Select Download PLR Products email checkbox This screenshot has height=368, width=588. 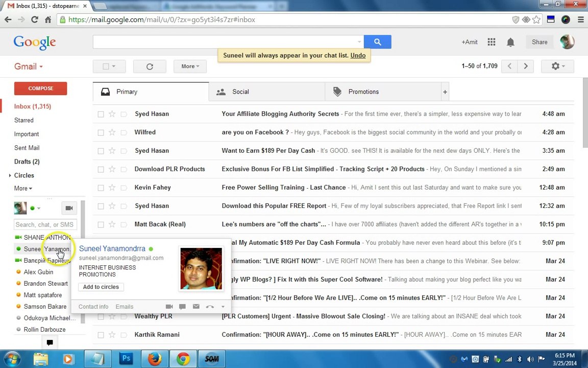tap(101, 169)
